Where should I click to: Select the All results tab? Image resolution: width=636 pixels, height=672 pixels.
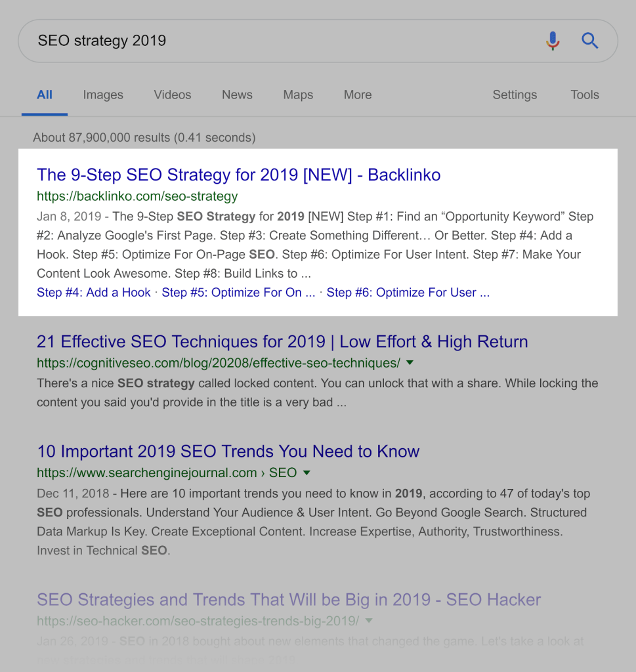[45, 94]
